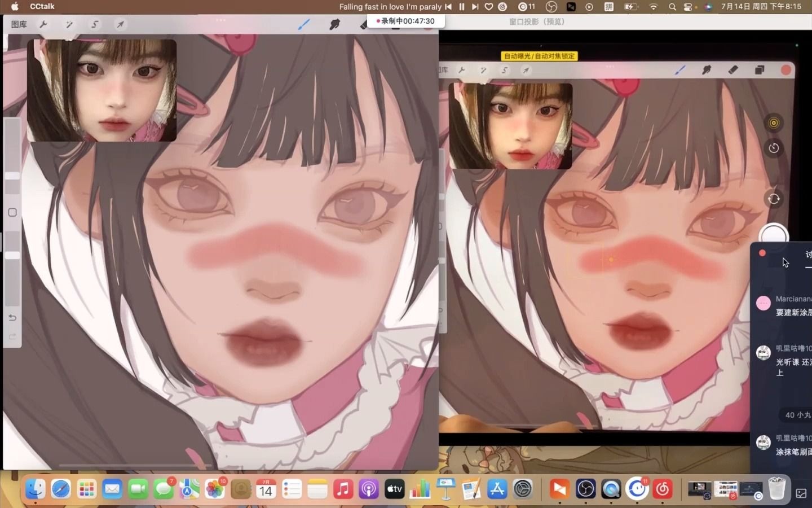Screen dimensions: 812x508
Task: Select the Brush tool in left window
Action: [x=304, y=24]
